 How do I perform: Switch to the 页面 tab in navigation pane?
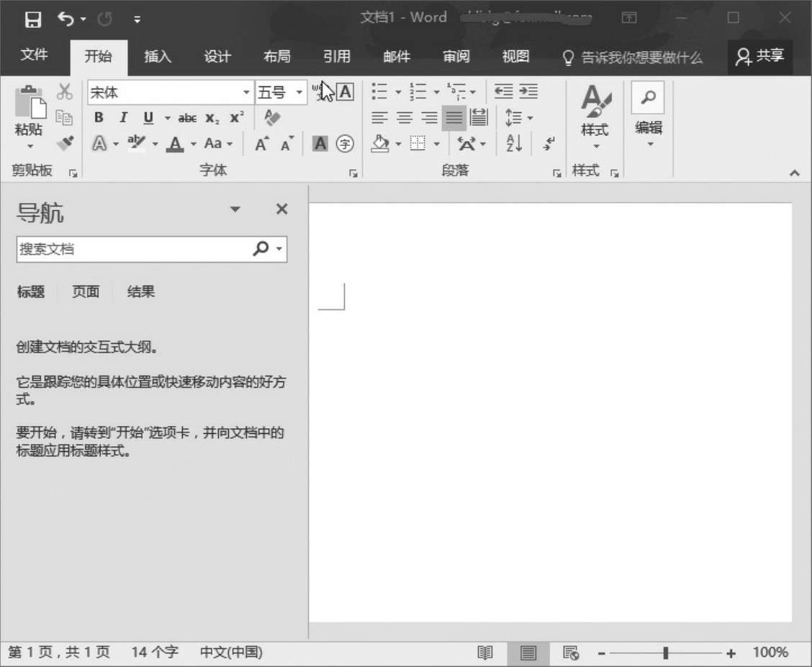[86, 291]
